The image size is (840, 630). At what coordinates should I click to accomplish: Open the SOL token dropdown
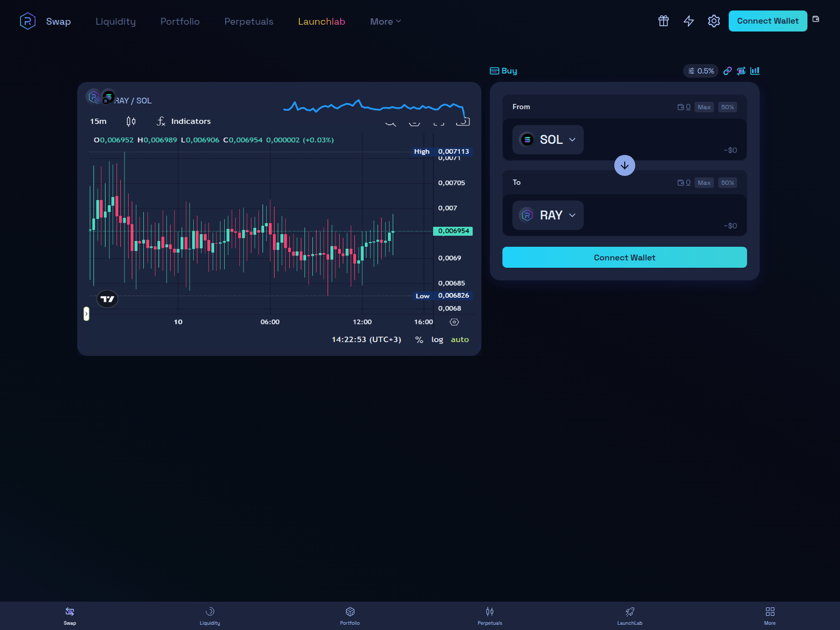(548, 140)
